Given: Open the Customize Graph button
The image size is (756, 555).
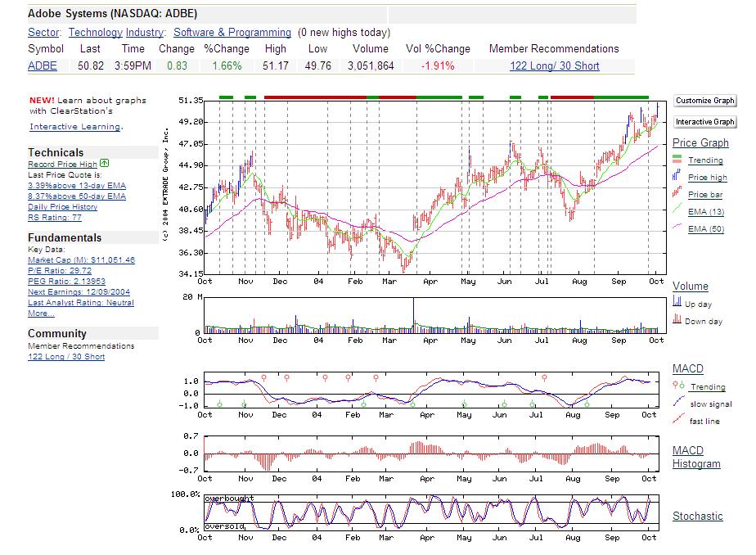Looking at the screenshot, I should 704,101.
